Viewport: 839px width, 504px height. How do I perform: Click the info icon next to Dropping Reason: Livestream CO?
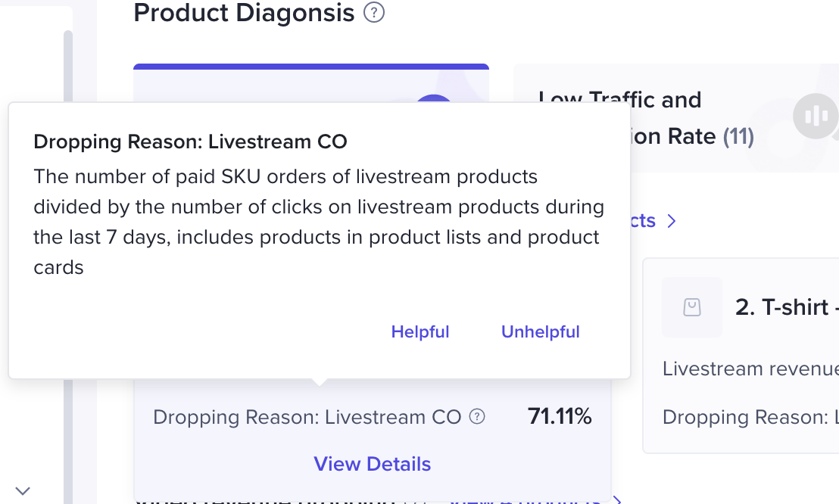[x=477, y=417]
